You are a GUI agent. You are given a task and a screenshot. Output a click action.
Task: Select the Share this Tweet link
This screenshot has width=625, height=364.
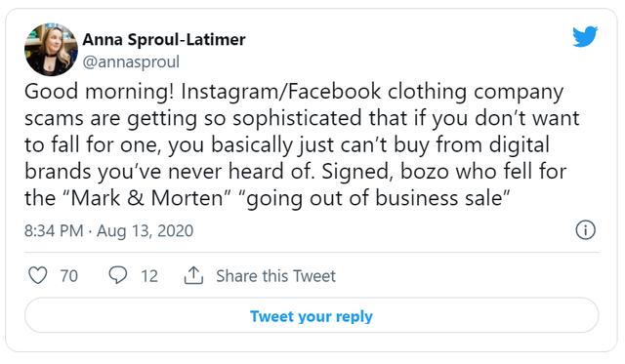(275, 276)
